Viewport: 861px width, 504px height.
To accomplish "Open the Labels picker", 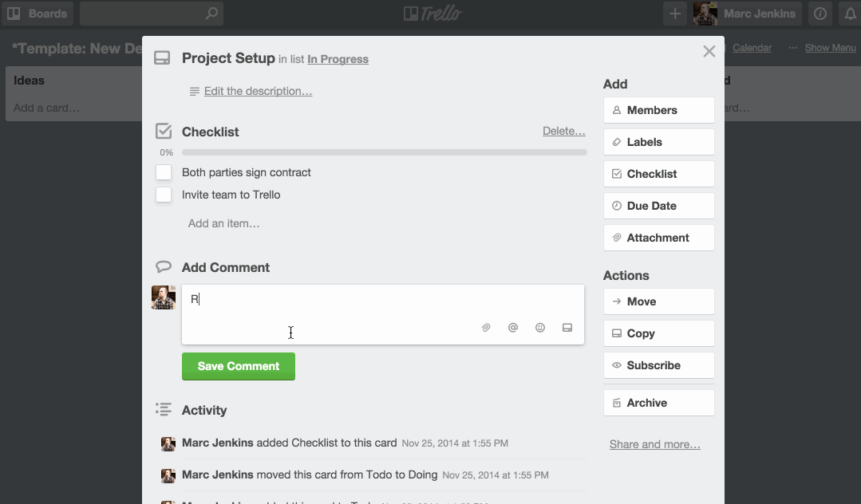I will [x=658, y=142].
